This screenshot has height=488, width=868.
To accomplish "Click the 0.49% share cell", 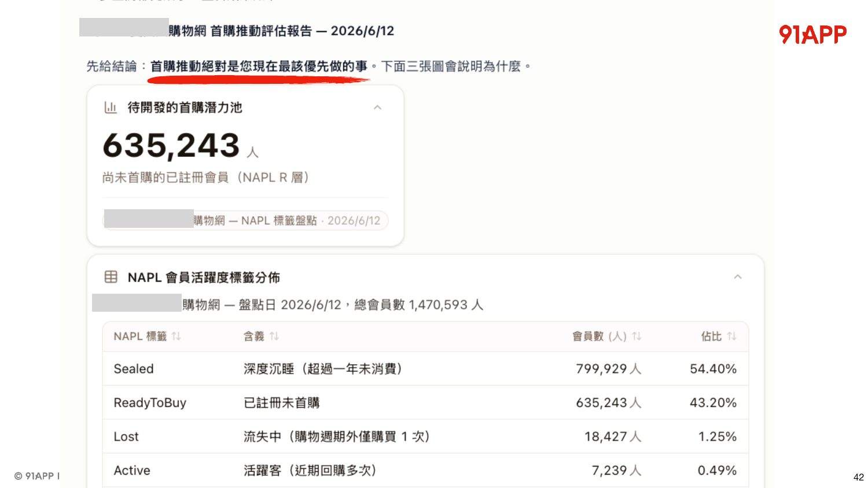I will pos(717,471).
